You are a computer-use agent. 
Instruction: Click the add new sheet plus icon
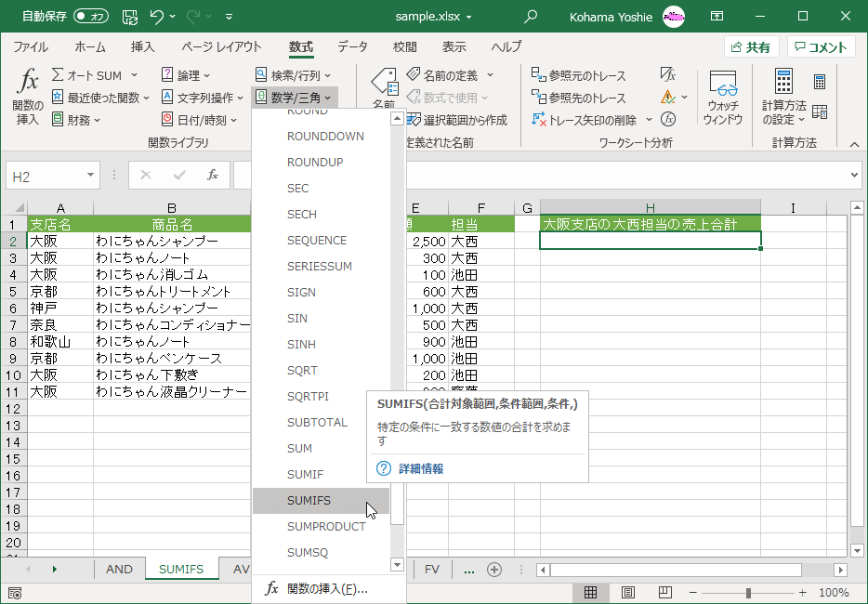(x=494, y=570)
